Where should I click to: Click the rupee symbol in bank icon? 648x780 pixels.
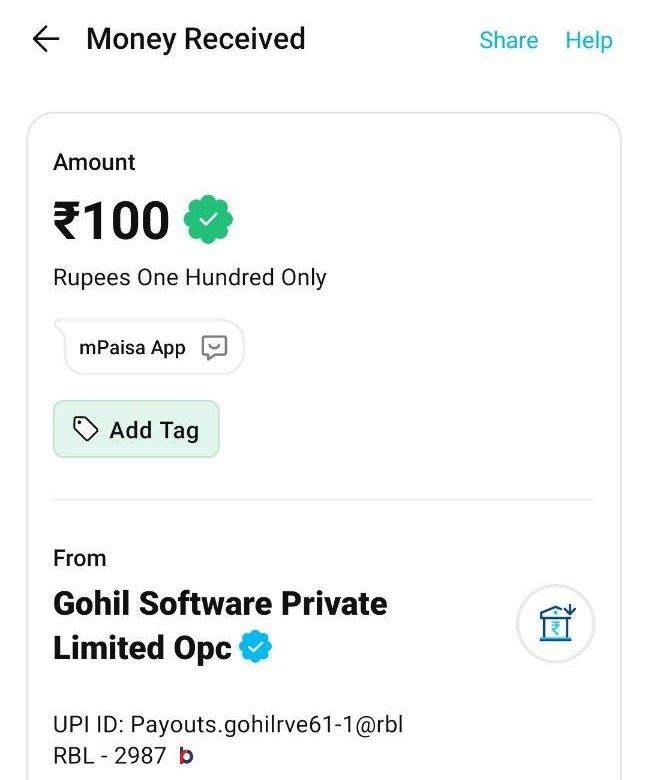(x=555, y=627)
